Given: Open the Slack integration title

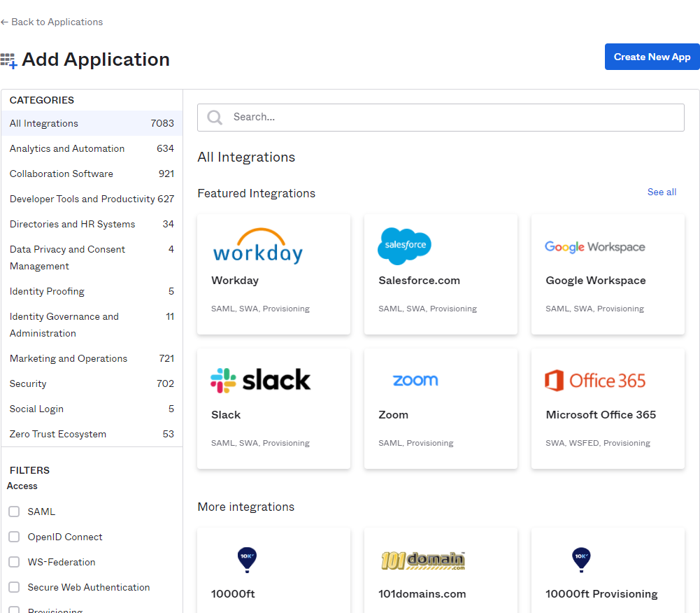Looking at the screenshot, I should [226, 415].
